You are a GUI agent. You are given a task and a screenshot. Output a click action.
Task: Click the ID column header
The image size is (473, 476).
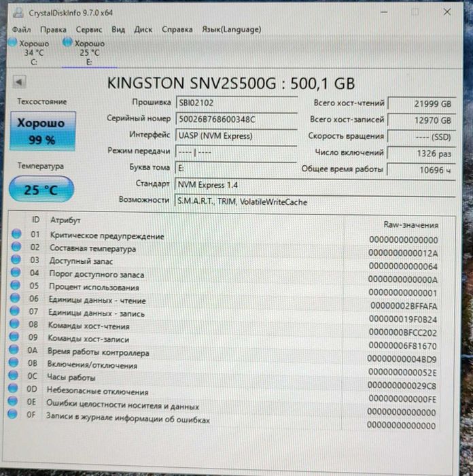click(36, 220)
